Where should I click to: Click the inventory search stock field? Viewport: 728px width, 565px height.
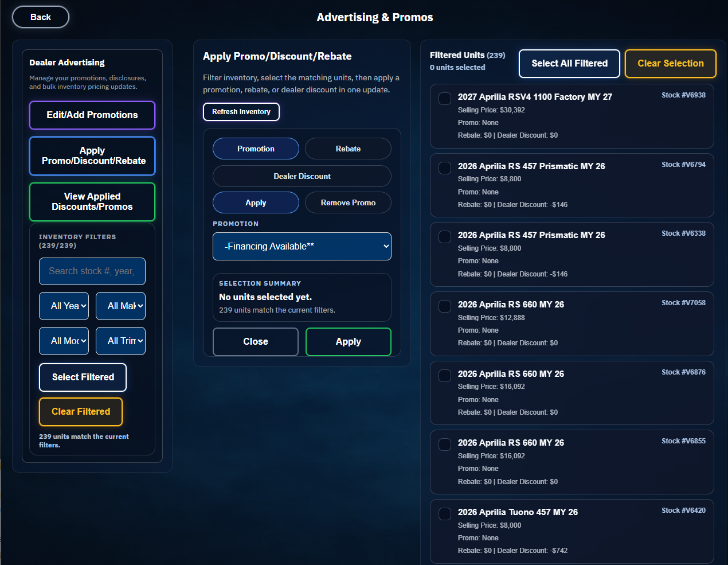click(92, 271)
